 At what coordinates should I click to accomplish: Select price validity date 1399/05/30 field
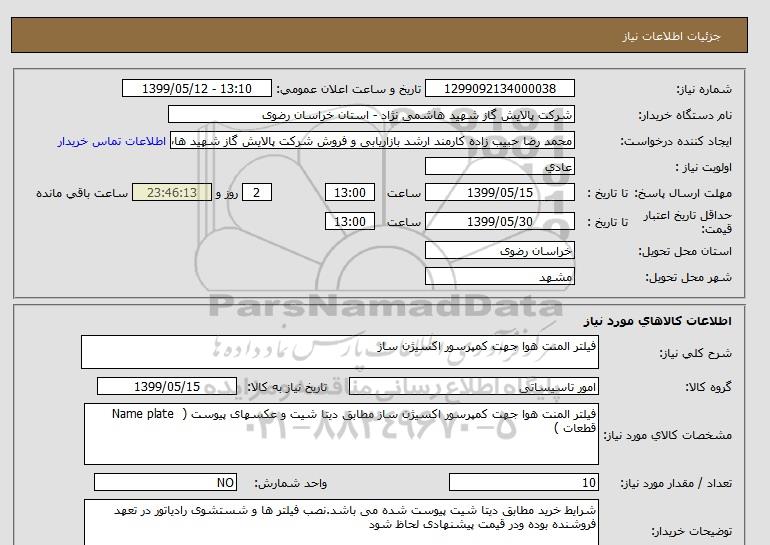(x=500, y=221)
